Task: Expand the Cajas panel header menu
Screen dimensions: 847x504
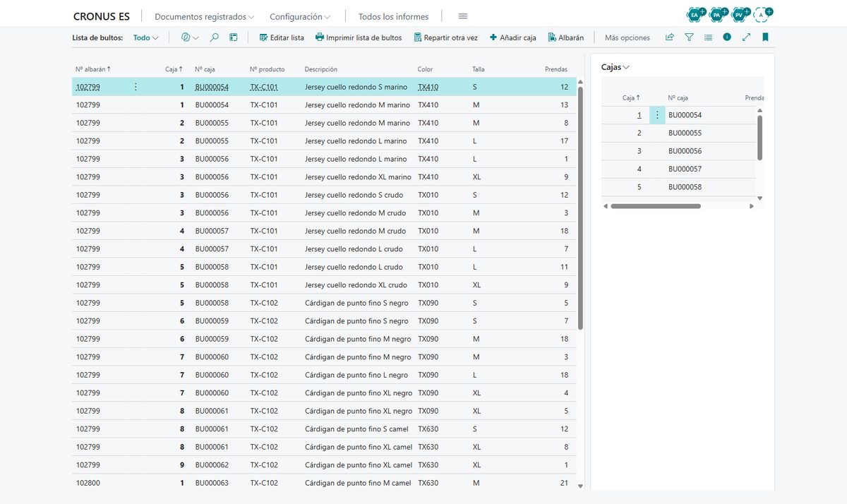Action: click(615, 67)
